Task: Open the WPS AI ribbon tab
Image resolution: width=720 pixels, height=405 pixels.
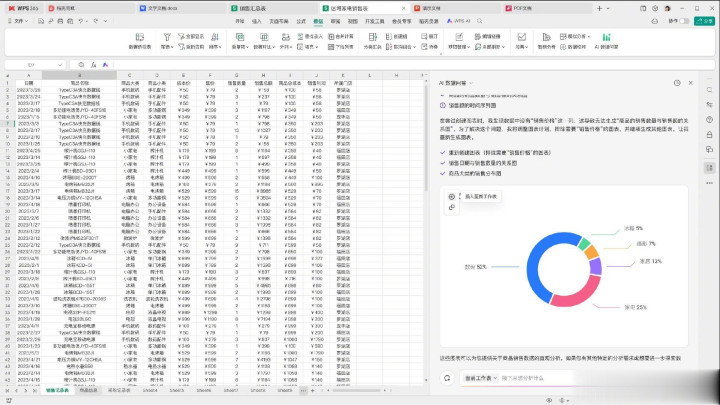Action: (x=458, y=21)
